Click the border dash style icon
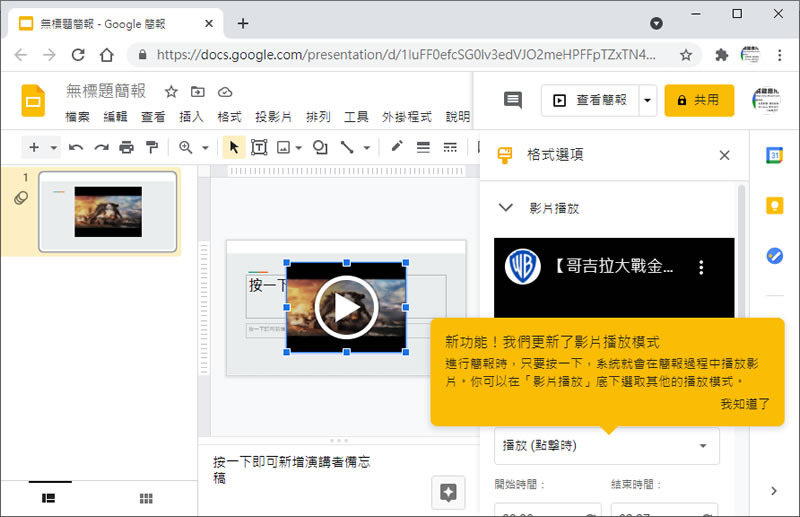Image resolution: width=800 pixels, height=517 pixels. pos(450,147)
